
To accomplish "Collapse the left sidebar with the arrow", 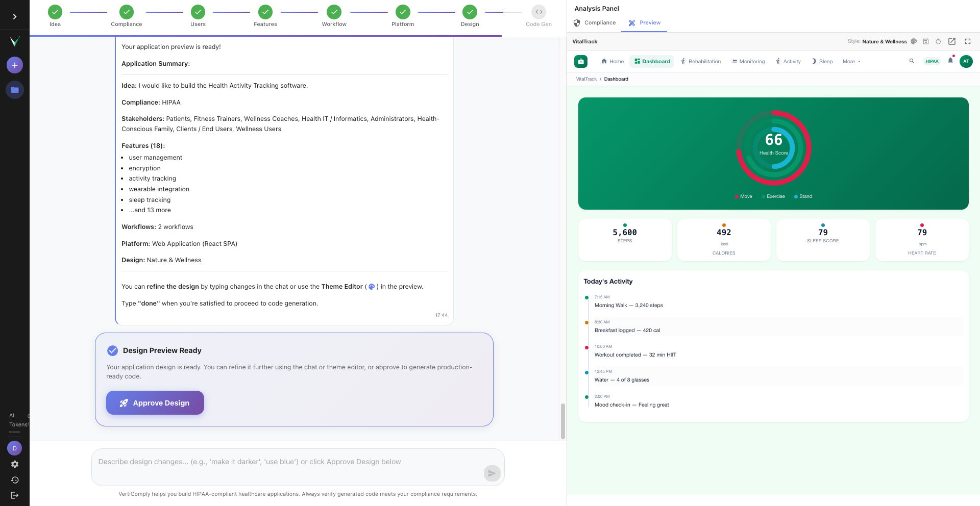I will tap(15, 16).
